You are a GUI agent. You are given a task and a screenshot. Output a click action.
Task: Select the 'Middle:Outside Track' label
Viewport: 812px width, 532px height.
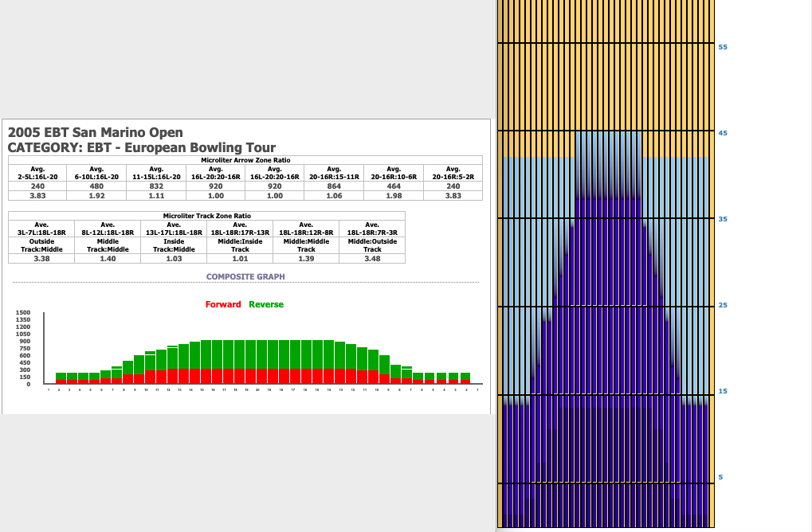pyautogui.click(x=372, y=245)
